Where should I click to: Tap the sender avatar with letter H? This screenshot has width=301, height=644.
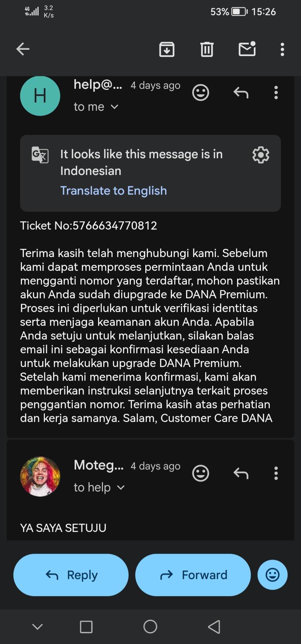(40, 96)
